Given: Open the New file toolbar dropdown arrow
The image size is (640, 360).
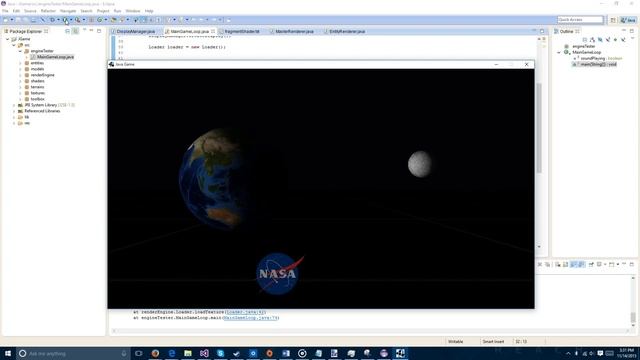Looking at the screenshot, I should (11, 20).
